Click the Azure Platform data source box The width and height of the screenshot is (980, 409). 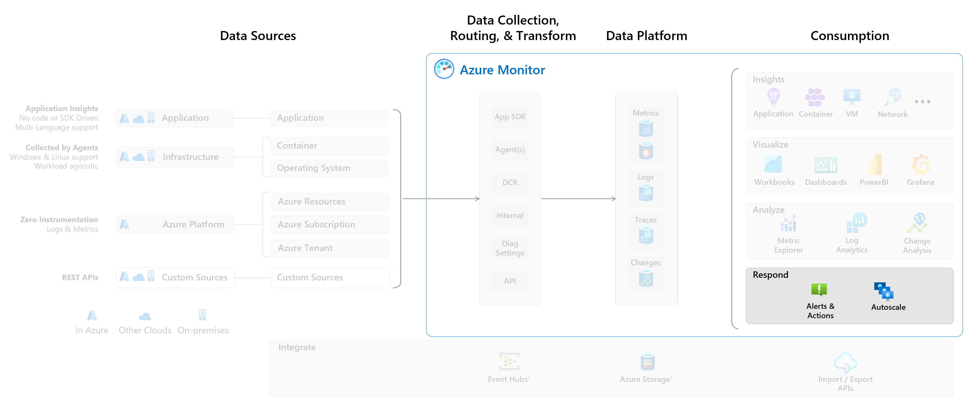175,225
